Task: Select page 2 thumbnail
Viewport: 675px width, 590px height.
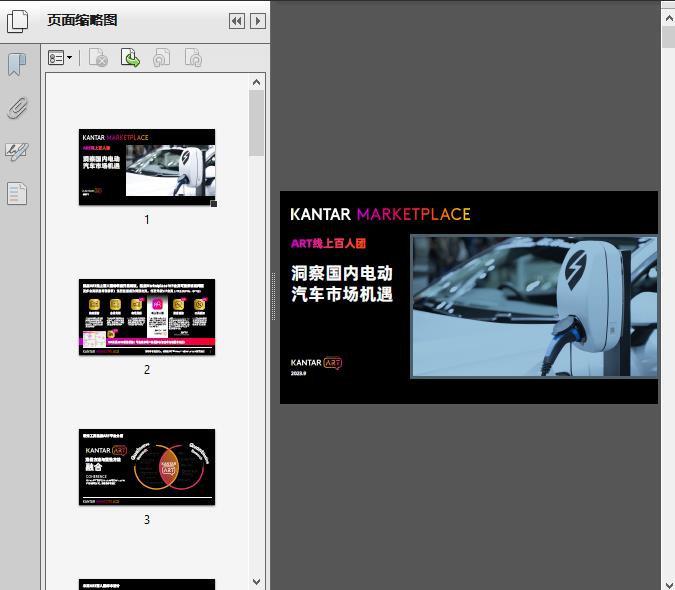Action: pyautogui.click(x=147, y=317)
